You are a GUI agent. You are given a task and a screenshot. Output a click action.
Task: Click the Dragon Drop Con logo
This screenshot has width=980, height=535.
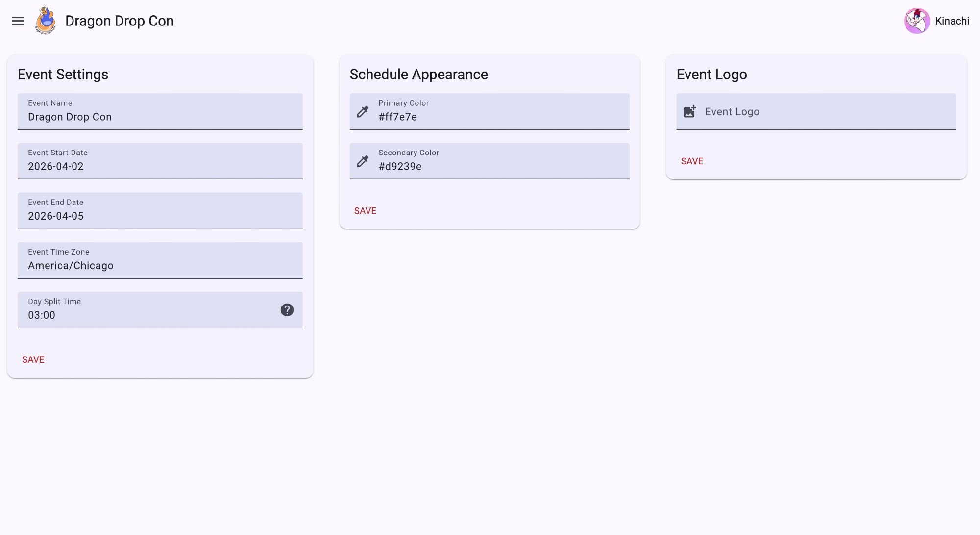click(x=46, y=21)
